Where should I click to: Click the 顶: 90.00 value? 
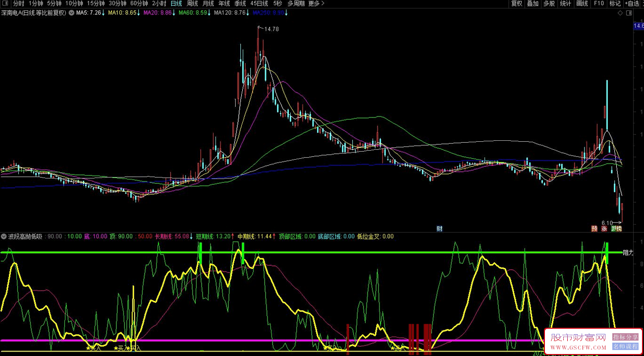121,237
